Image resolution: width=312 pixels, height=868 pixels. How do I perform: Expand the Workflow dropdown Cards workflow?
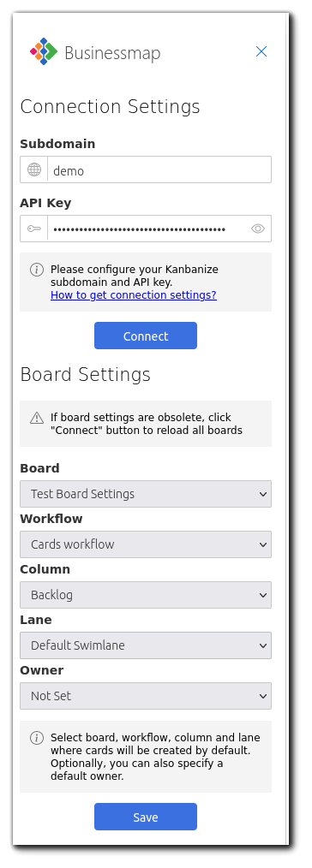[146, 544]
